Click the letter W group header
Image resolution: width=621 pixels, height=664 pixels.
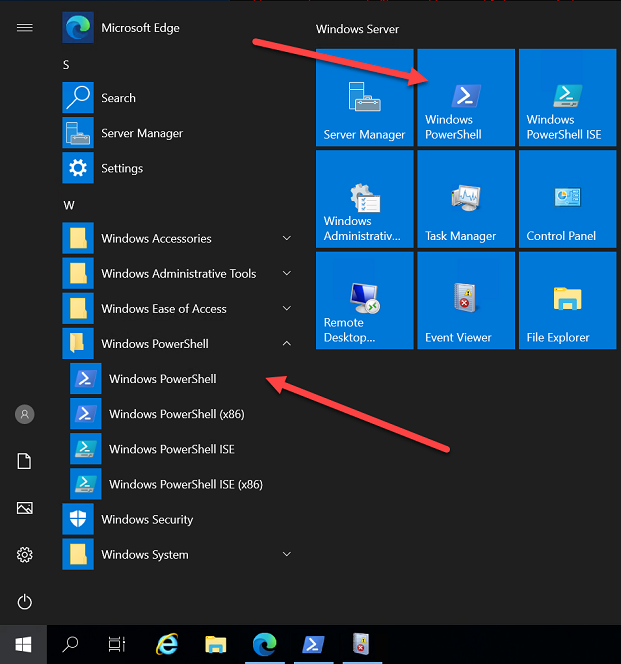pyautogui.click(x=69, y=205)
